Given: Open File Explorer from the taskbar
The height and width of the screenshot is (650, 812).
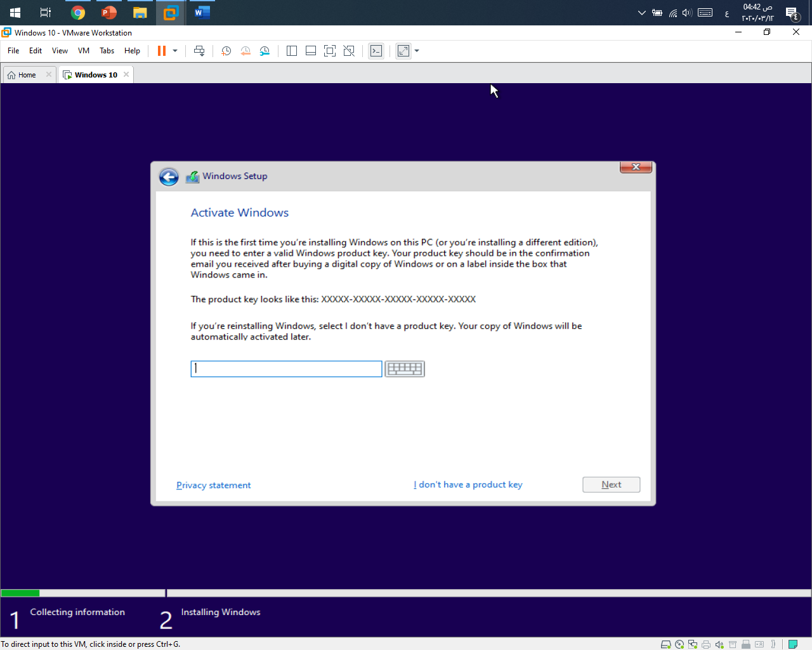Looking at the screenshot, I should point(140,13).
